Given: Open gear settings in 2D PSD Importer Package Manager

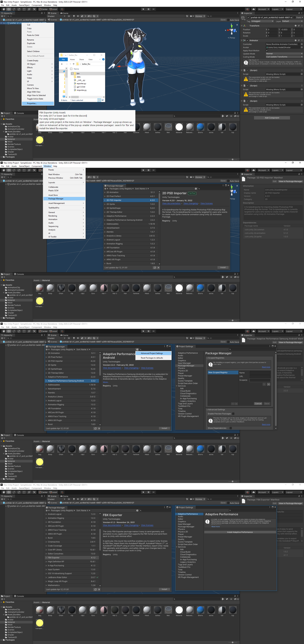Looking at the screenshot, I should coord(196,189).
